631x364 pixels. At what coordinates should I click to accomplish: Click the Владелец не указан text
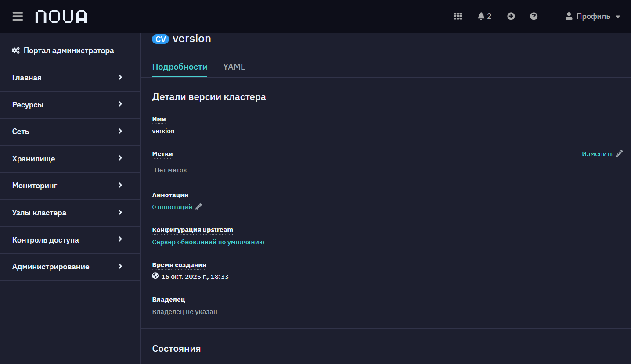point(185,312)
